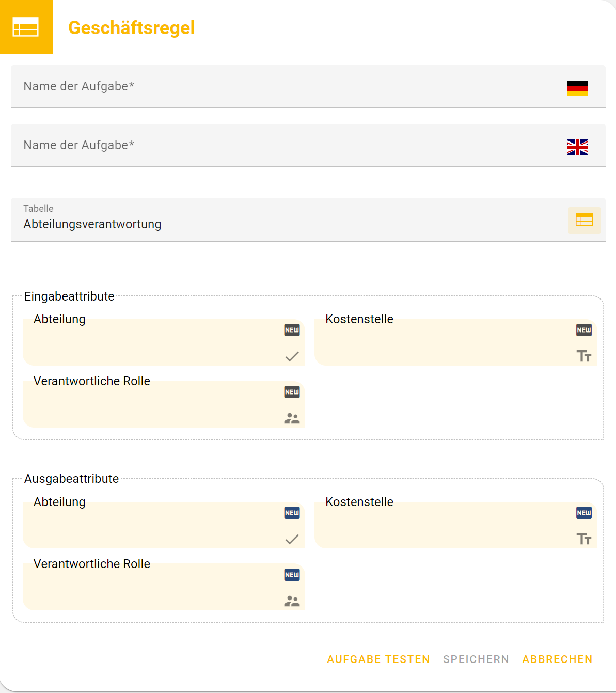Click the UK flag icon
Screen dimensions: 616x693
tap(577, 147)
